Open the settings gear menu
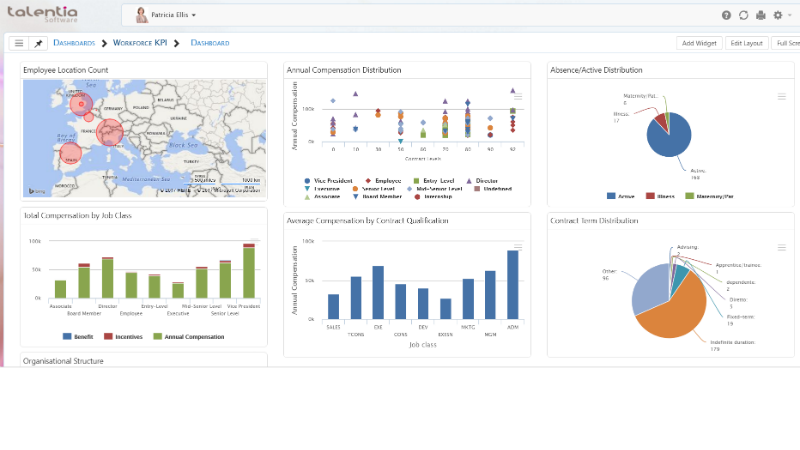 point(778,15)
